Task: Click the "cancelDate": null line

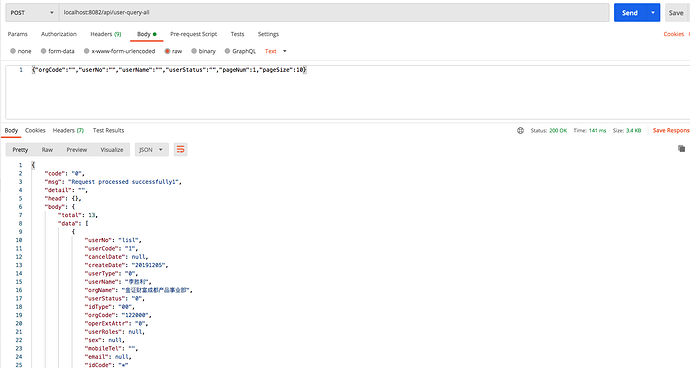Action: (x=116, y=257)
